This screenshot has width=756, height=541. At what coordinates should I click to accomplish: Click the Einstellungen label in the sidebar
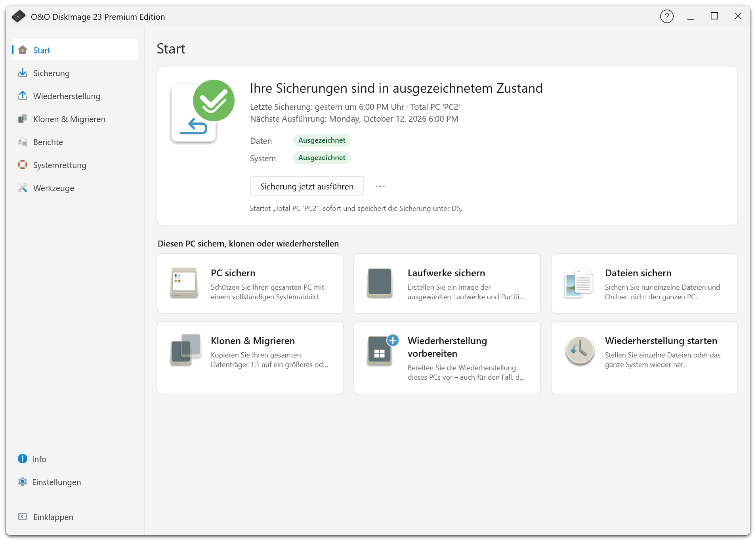tap(57, 482)
